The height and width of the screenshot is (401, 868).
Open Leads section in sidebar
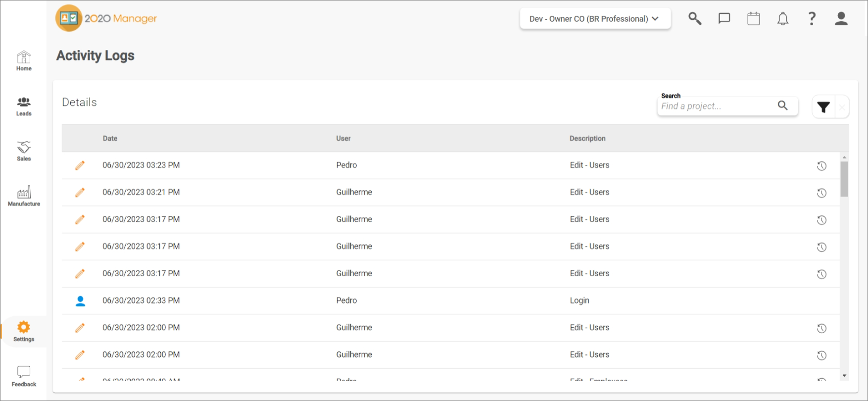(x=24, y=106)
